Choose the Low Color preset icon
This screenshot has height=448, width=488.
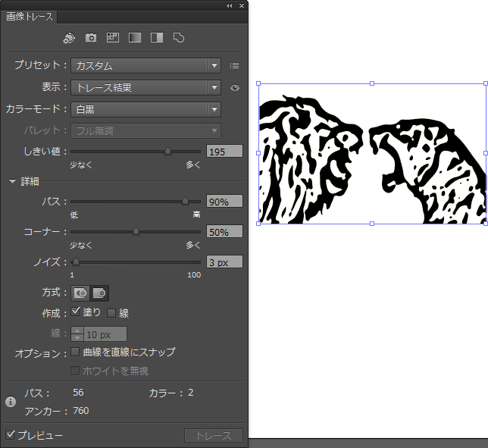(113, 37)
